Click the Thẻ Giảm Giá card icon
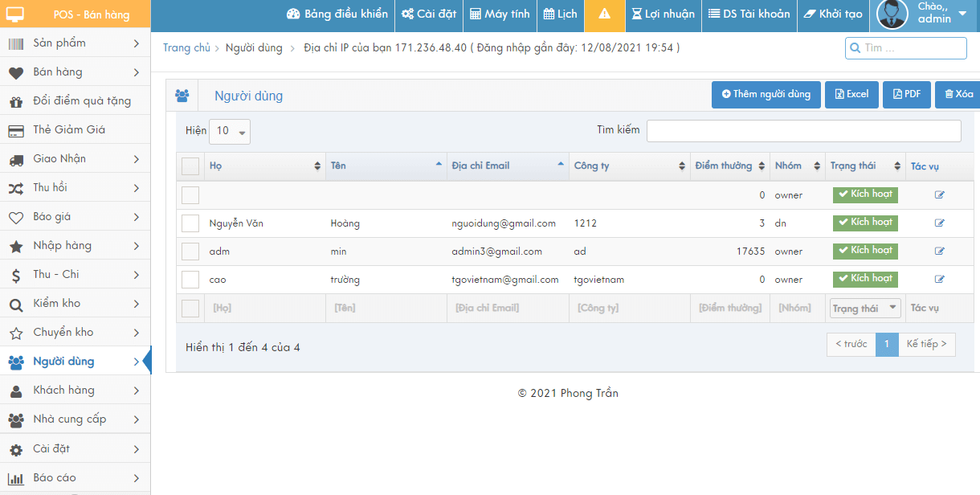Viewport: 980px width, 495px height. point(15,130)
